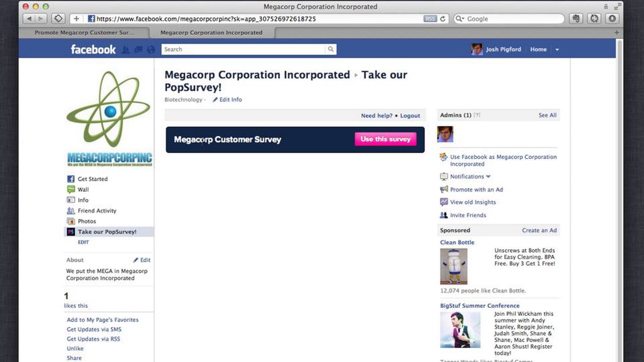
Task: Click the Facebook friend requests icon
Action: tap(126, 50)
